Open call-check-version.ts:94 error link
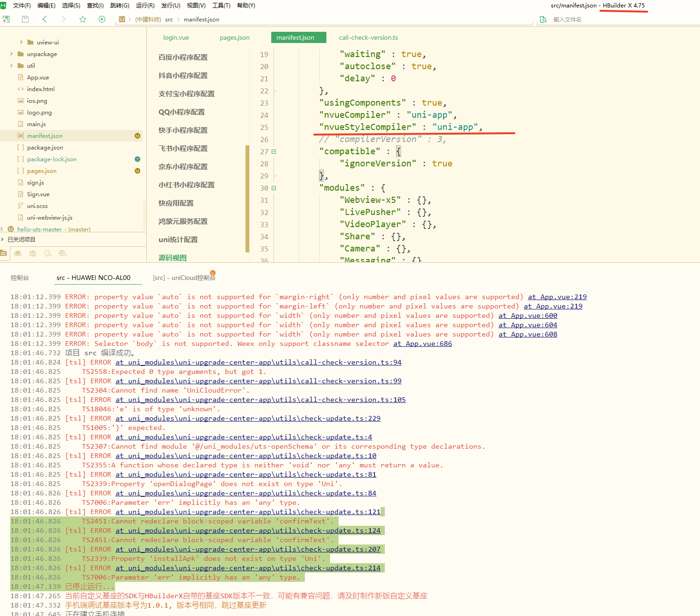The height and width of the screenshot is (616, 700). point(259,362)
